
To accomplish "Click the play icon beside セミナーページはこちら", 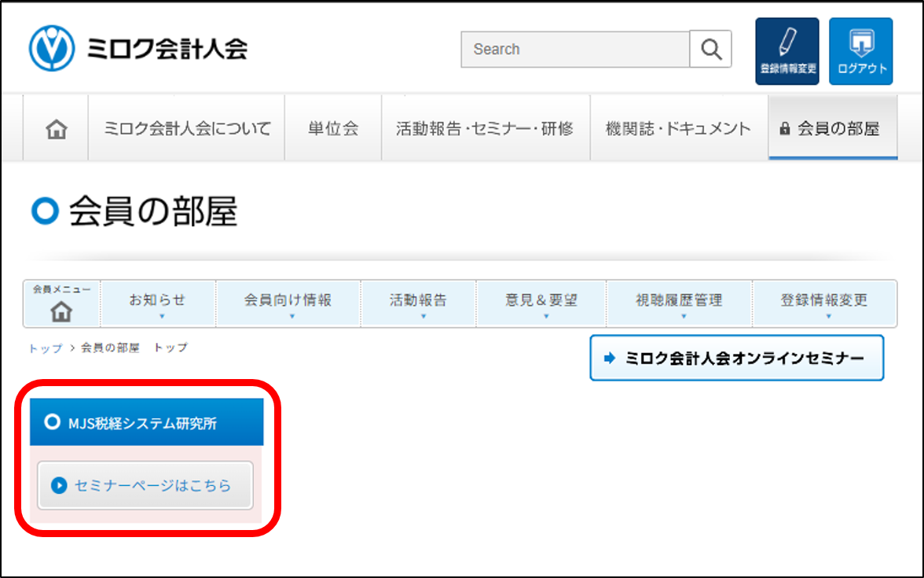I will click(59, 485).
